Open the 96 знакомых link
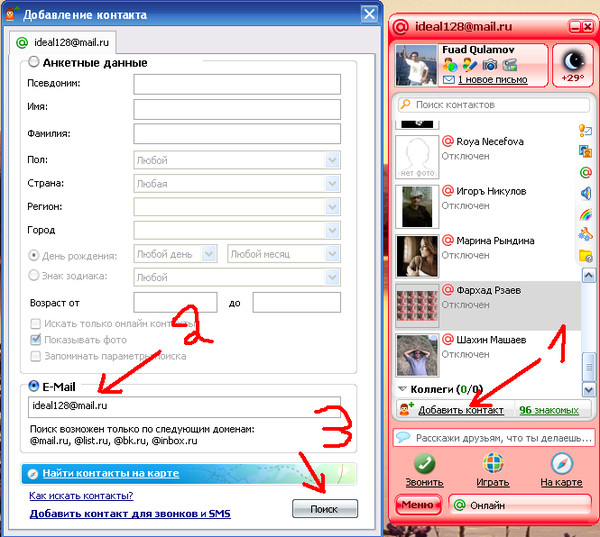Screen dimensions: 600x537 [549, 410]
